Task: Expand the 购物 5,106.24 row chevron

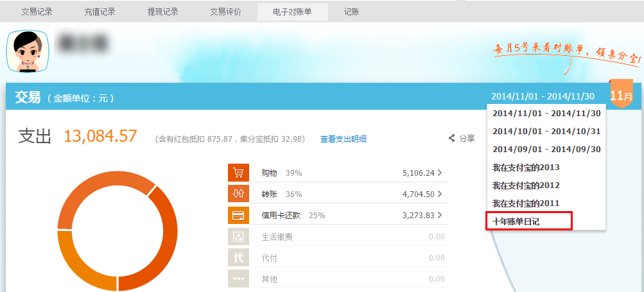Action: (440, 173)
